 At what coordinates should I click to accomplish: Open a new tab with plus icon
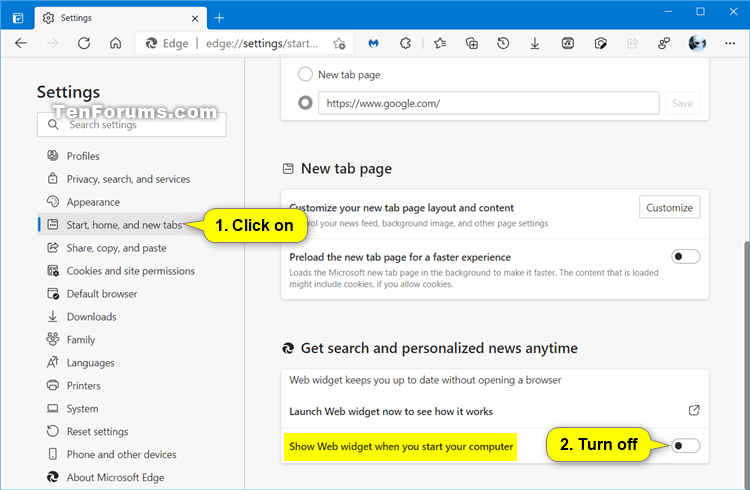coord(220,18)
